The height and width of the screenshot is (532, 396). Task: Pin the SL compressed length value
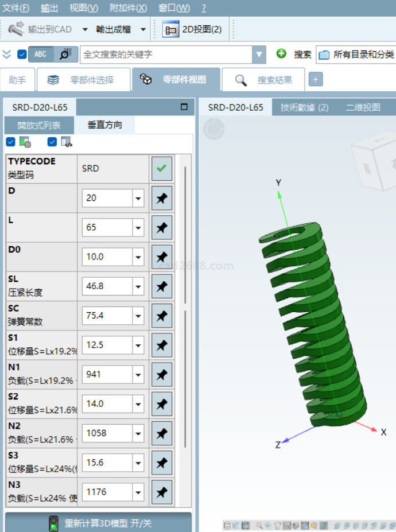point(162,286)
